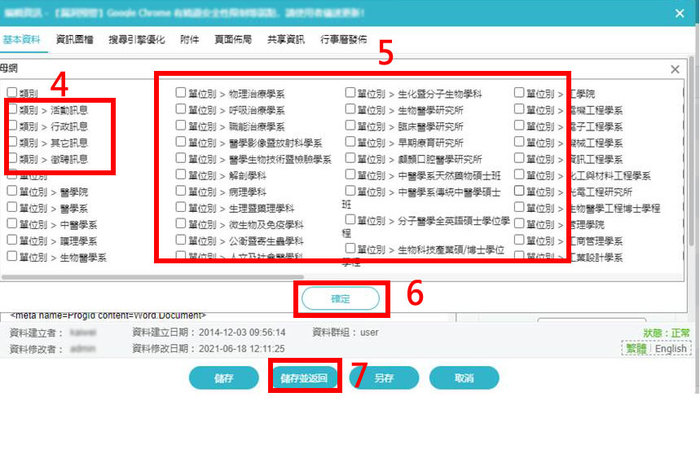Viewport: 700px width, 450px height.
Task: Enable the 類別 > 其它訊息 checkbox
Action: [x=11, y=143]
